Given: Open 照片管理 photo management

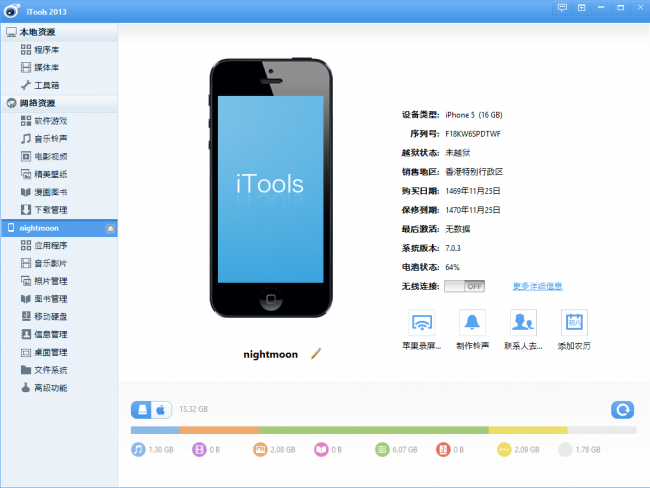Looking at the screenshot, I should click(x=59, y=282).
